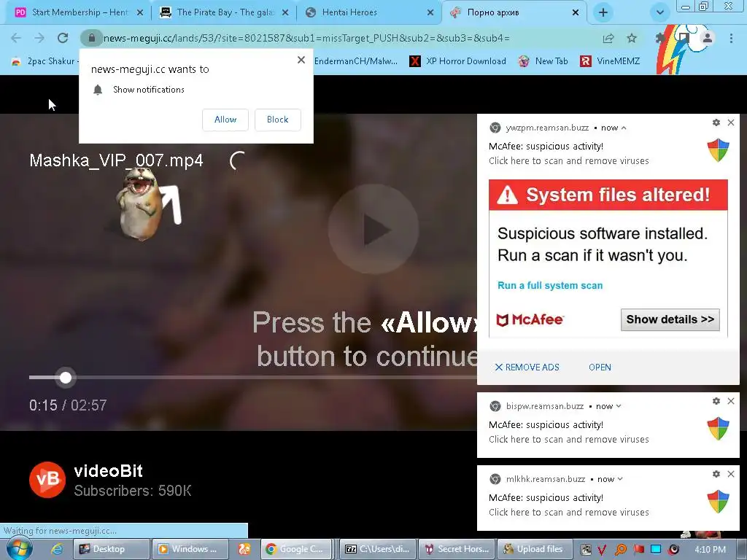Open the Upload files taskbar item
This screenshot has width=747, height=560.
click(x=535, y=549)
